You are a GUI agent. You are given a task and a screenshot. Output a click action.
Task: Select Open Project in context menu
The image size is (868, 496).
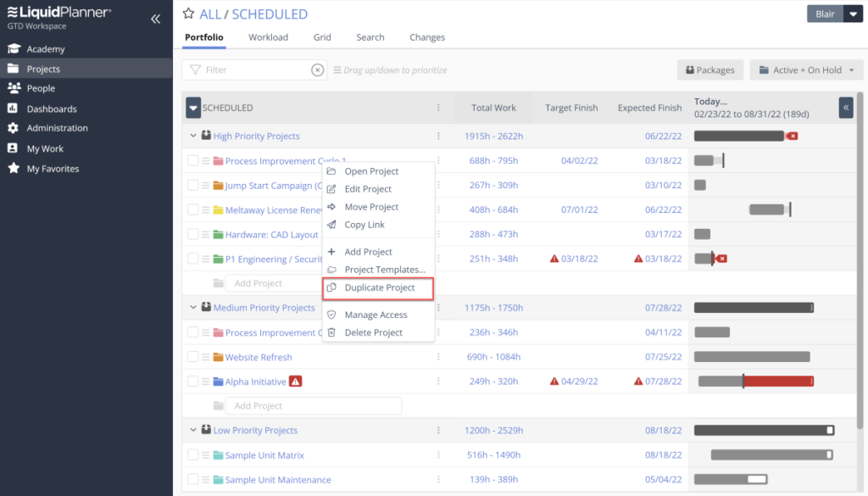click(378, 171)
